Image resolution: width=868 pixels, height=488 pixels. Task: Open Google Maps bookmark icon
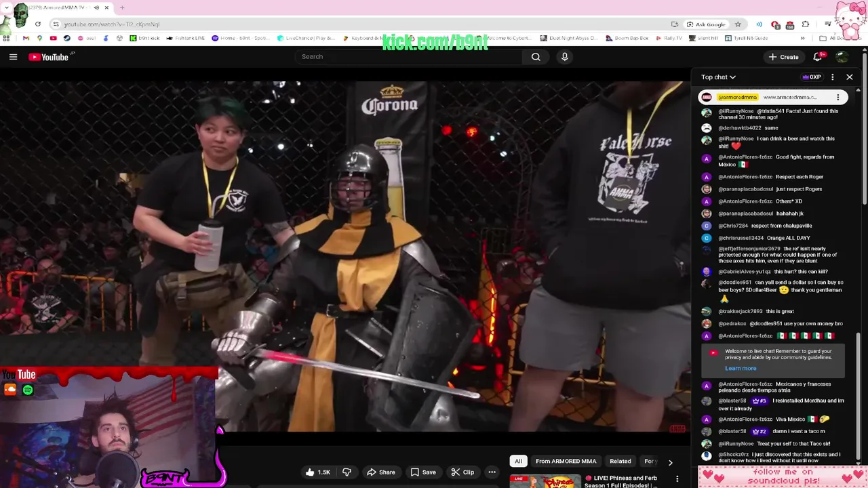(x=39, y=38)
